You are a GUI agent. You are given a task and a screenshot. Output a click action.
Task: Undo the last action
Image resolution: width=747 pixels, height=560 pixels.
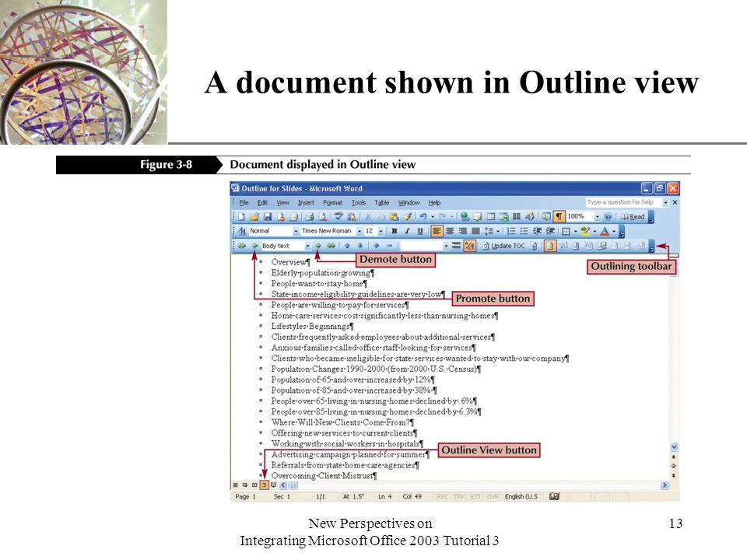[423, 217]
